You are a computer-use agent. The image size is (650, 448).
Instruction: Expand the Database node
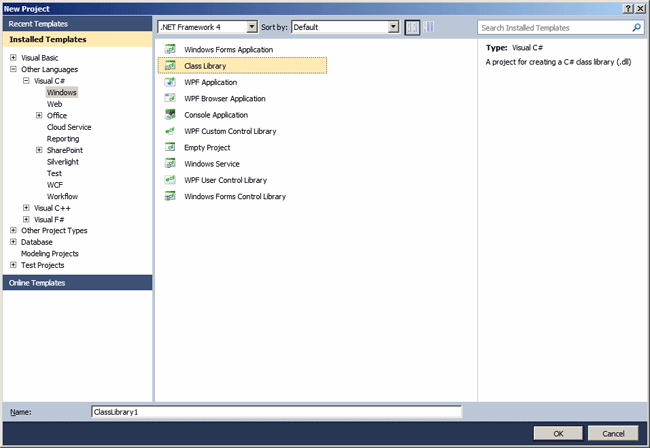(x=13, y=242)
